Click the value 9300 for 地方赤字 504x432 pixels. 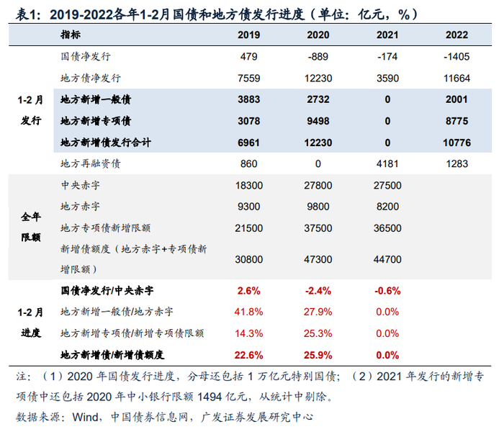point(248,207)
